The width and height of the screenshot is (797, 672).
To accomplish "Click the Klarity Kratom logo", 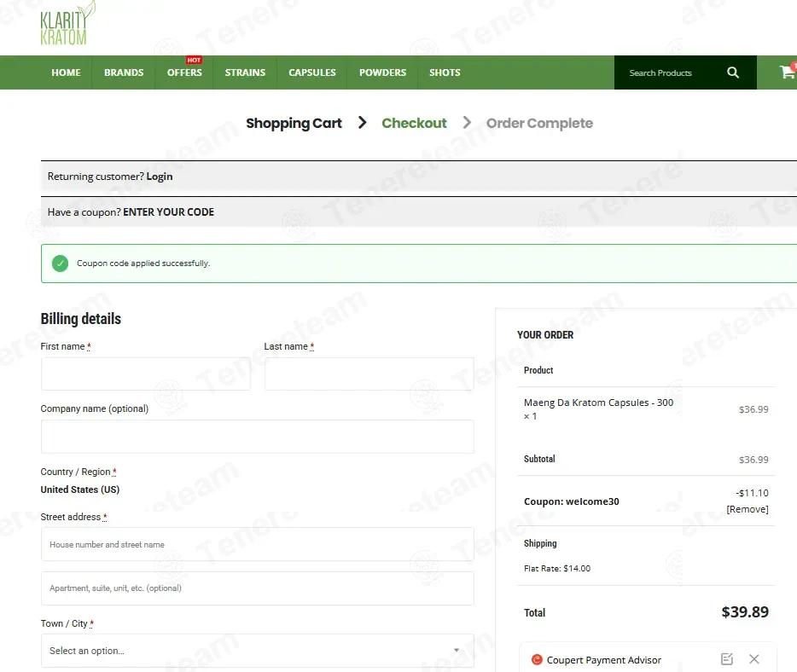I will point(67,23).
